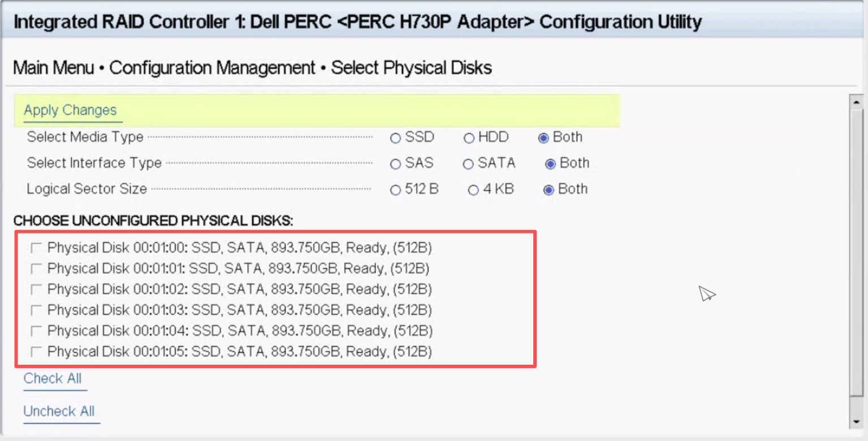
Task: Set logical sector size to 512 B
Action: pyautogui.click(x=395, y=190)
